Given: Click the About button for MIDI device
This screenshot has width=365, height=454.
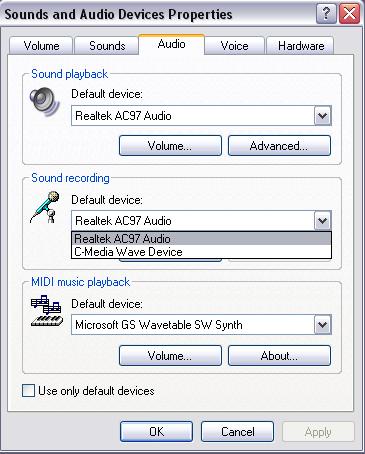Looking at the screenshot, I should 279,356.
